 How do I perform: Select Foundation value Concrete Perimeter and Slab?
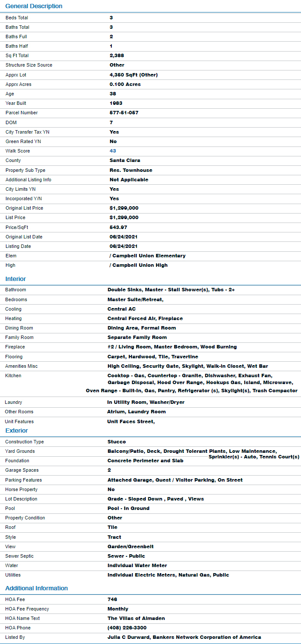coord(145,461)
